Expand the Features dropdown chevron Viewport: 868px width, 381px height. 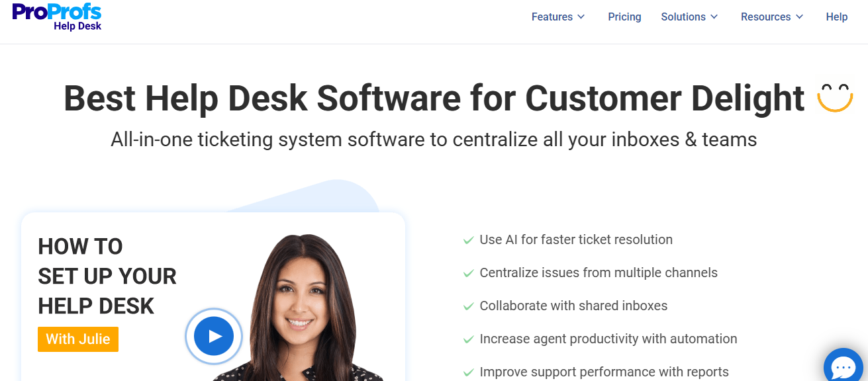point(581,17)
